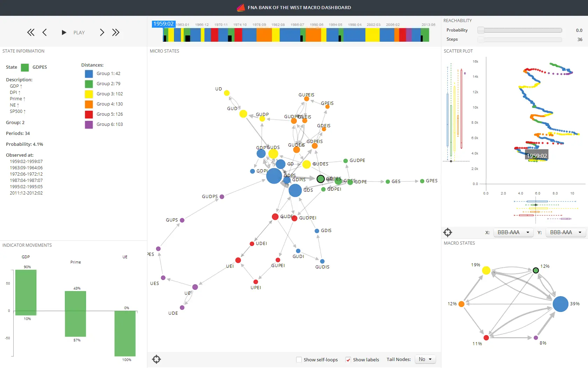This screenshot has height=368, width=588.
Task: Step back one period with left arrow
Action: pos(44,33)
